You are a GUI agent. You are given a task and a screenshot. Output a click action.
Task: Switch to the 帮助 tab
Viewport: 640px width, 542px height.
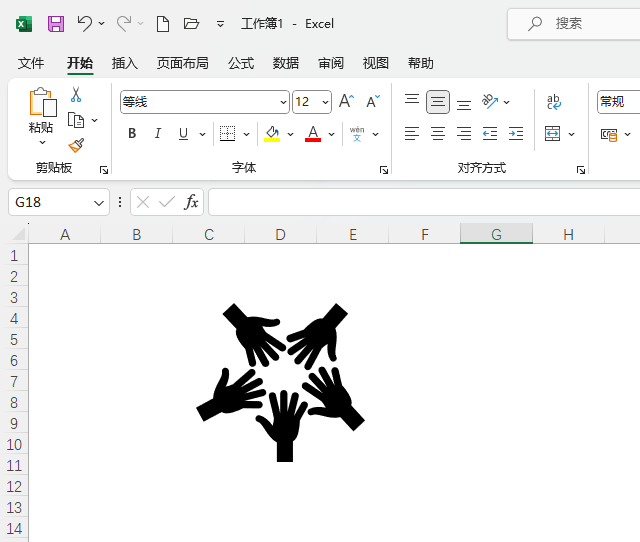click(420, 63)
